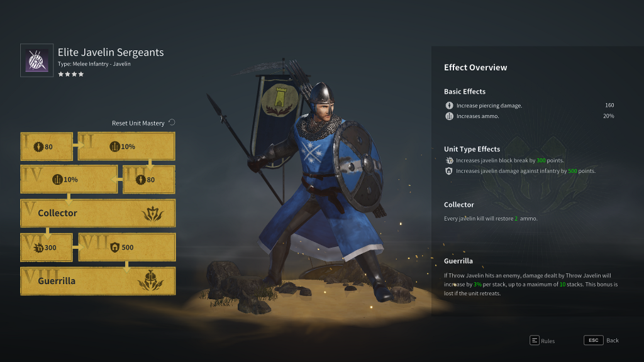The width and height of the screenshot is (644, 362).
Task: Select mastery node VII infantry damage 500
Action: [x=127, y=247]
